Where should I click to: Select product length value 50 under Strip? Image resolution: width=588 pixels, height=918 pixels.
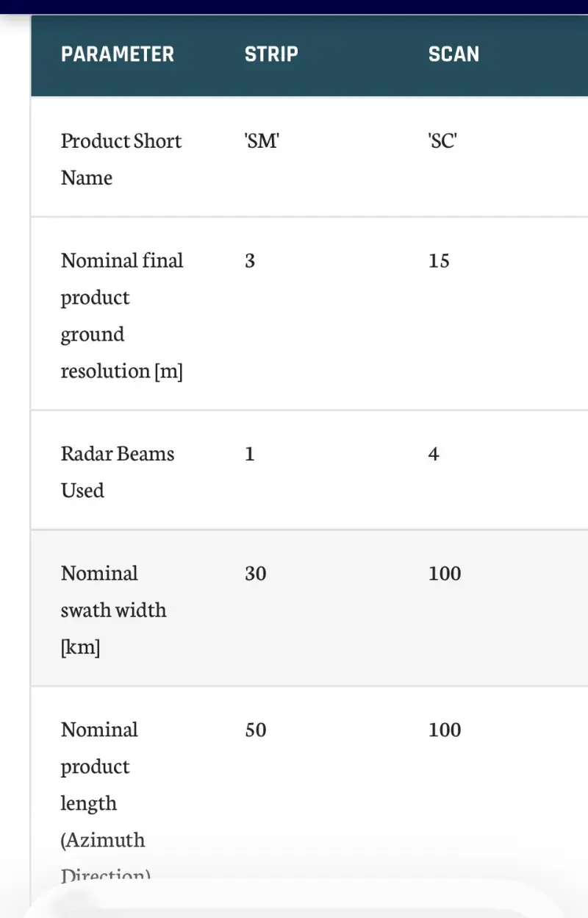click(x=256, y=730)
